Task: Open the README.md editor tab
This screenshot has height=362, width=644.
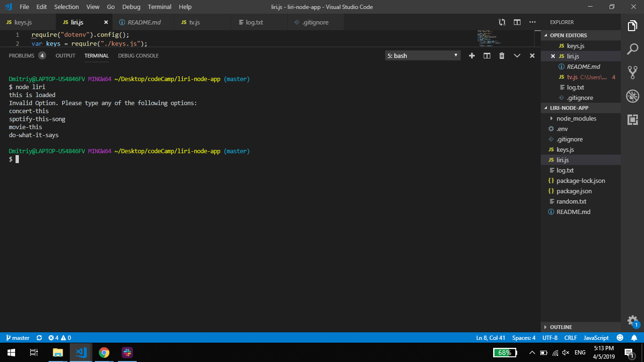Action: pos(144,22)
